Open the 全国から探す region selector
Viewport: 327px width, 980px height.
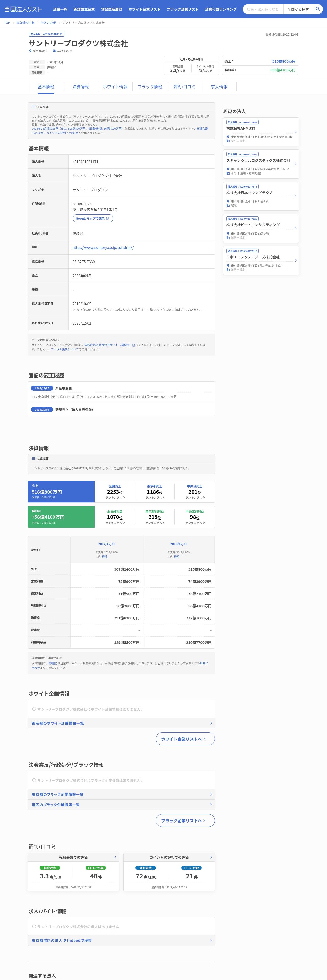(x=298, y=9)
